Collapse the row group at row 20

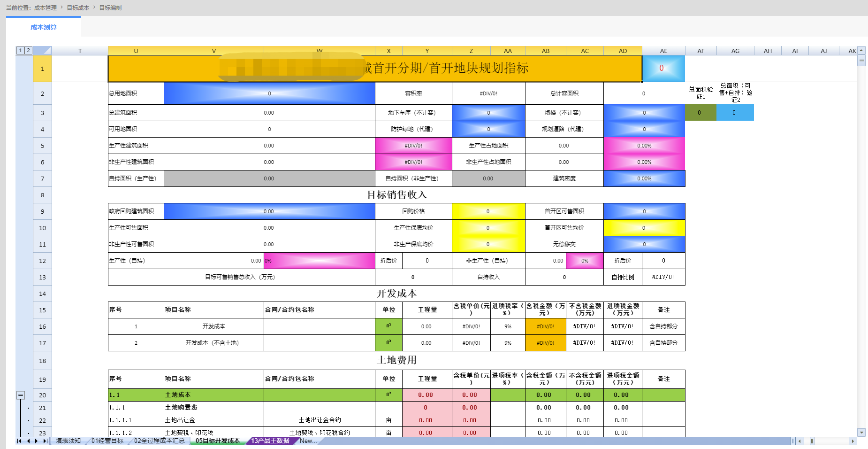[21, 395]
